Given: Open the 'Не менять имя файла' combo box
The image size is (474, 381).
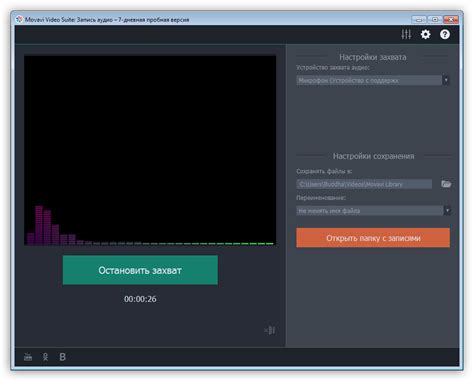Looking at the screenshot, I should click(x=373, y=211).
